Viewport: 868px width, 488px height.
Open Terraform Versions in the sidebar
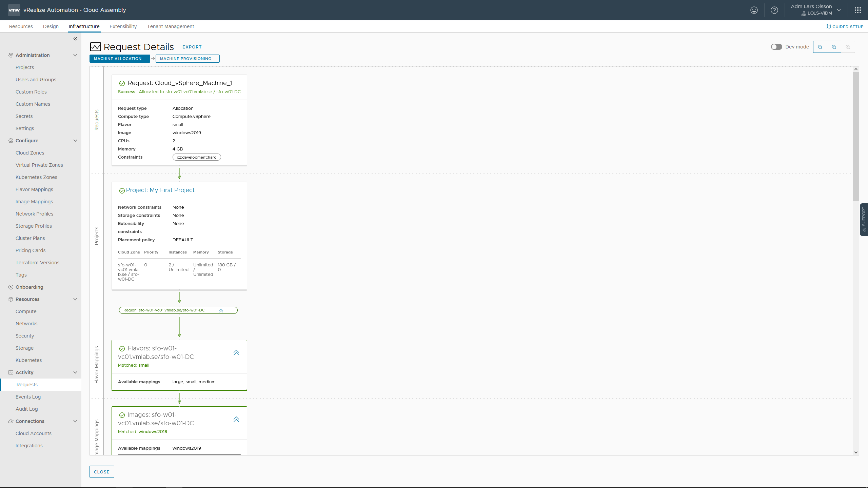point(38,263)
